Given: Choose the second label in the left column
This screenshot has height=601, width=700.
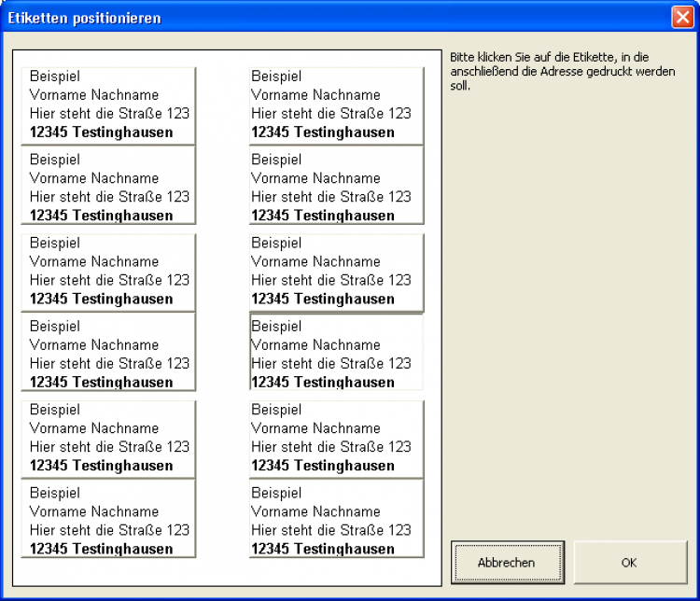Looking at the screenshot, I should click(x=108, y=187).
